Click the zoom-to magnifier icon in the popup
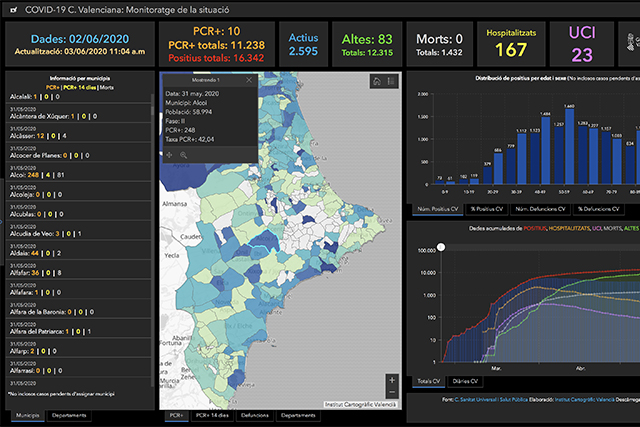 184,155
